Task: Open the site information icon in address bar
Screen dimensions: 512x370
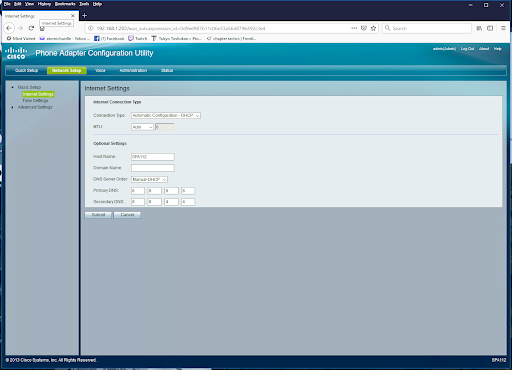Action: 90,28
